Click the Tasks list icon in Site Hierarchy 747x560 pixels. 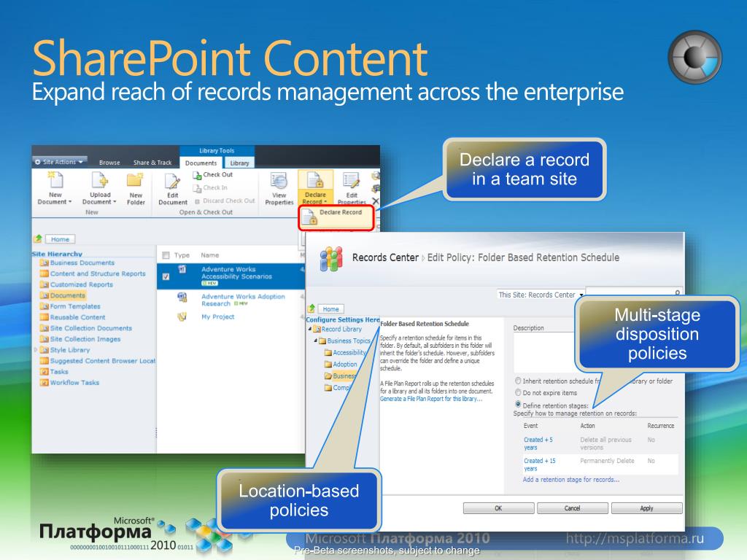(x=44, y=372)
